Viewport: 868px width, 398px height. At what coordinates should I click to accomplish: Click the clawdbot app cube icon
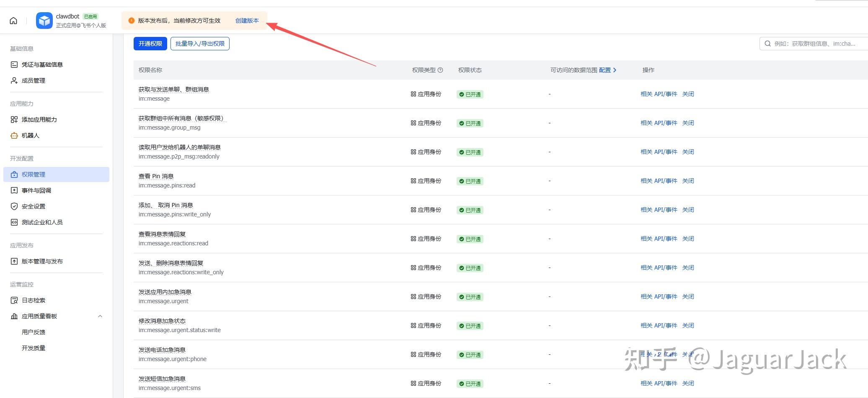(x=44, y=21)
